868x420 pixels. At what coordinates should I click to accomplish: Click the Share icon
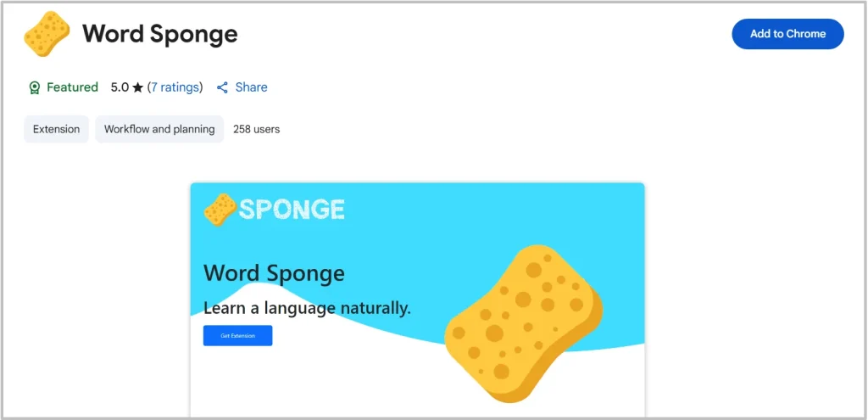(223, 87)
